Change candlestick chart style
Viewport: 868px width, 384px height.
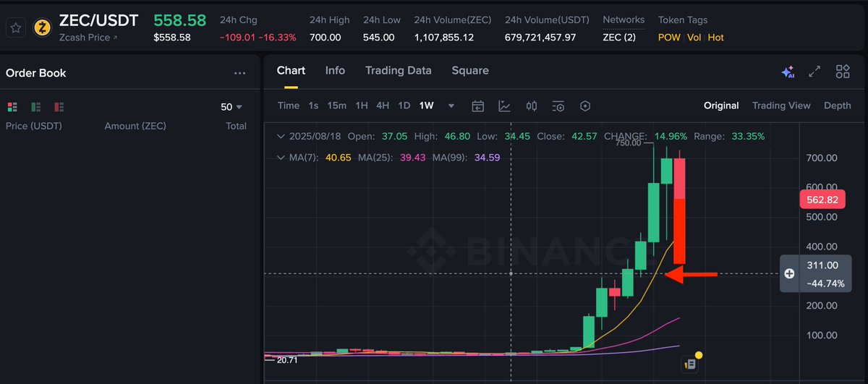pyautogui.click(x=532, y=106)
